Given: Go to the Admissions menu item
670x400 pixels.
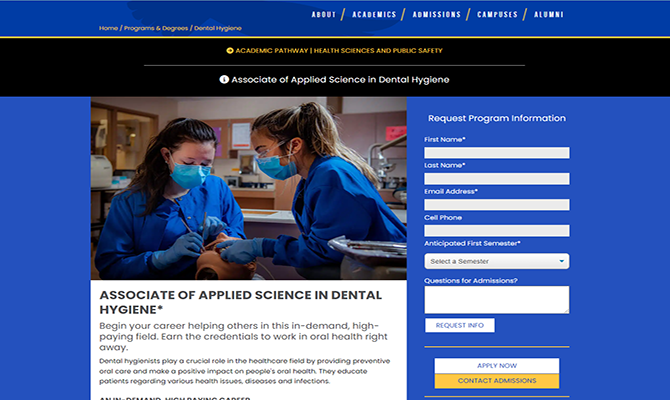Looking at the screenshot, I should pyautogui.click(x=436, y=15).
